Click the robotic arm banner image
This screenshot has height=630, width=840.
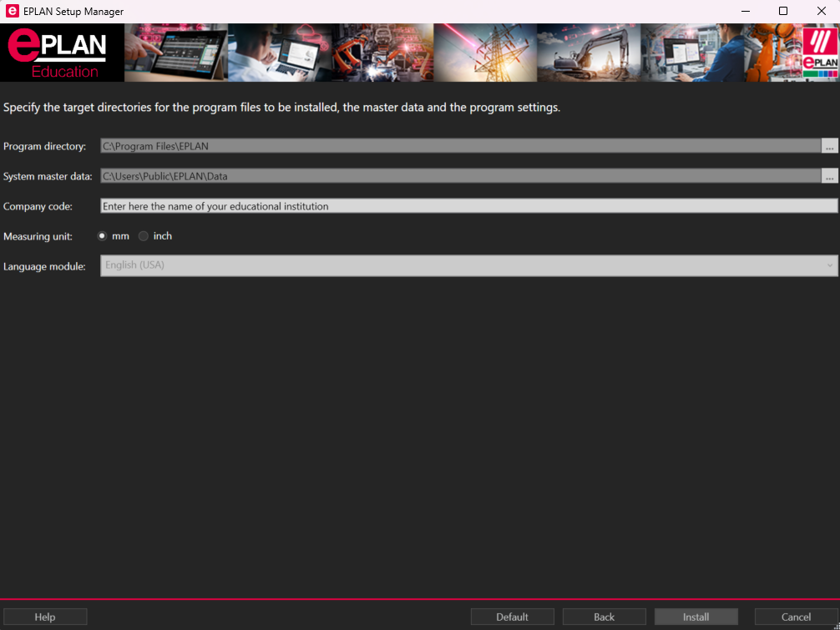click(x=382, y=52)
